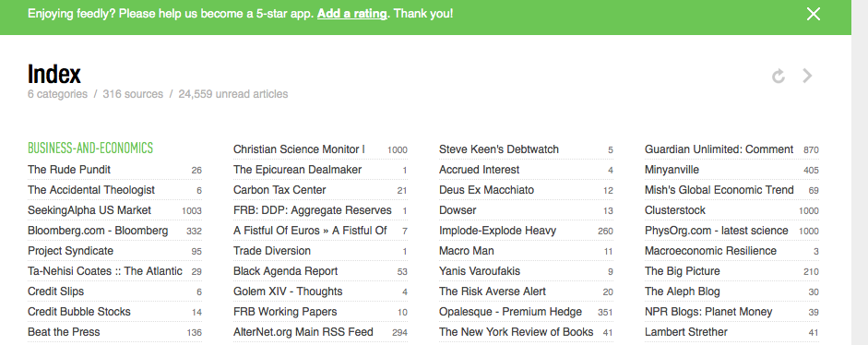Open Carbon Tax Center source
868x345 pixels.
click(x=320, y=190)
